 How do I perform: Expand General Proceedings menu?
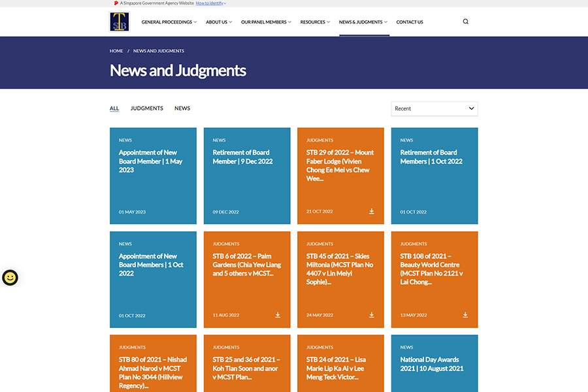(169, 22)
